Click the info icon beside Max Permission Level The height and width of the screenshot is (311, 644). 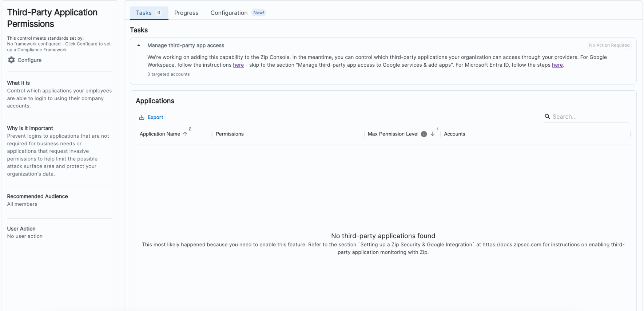coord(424,134)
